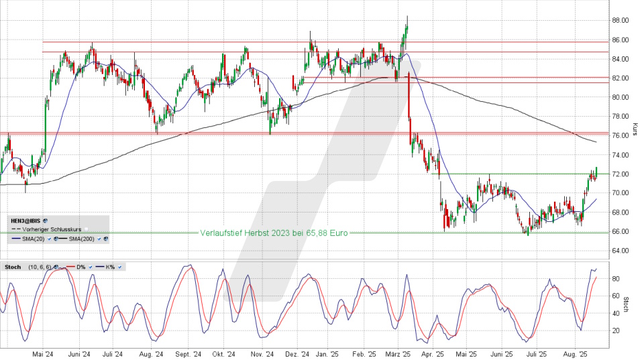
Task: Open SMA(20) settings globe icon
Action: click(x=56, y=239)
